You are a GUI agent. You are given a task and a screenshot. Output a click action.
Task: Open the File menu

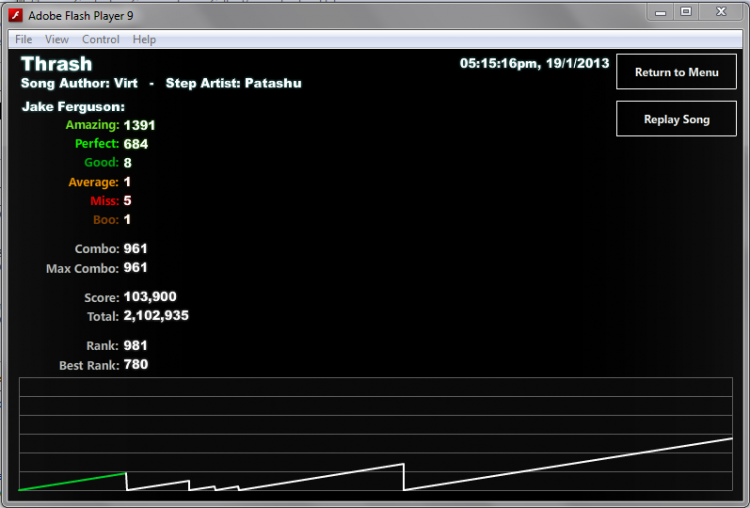coord(23,39)
